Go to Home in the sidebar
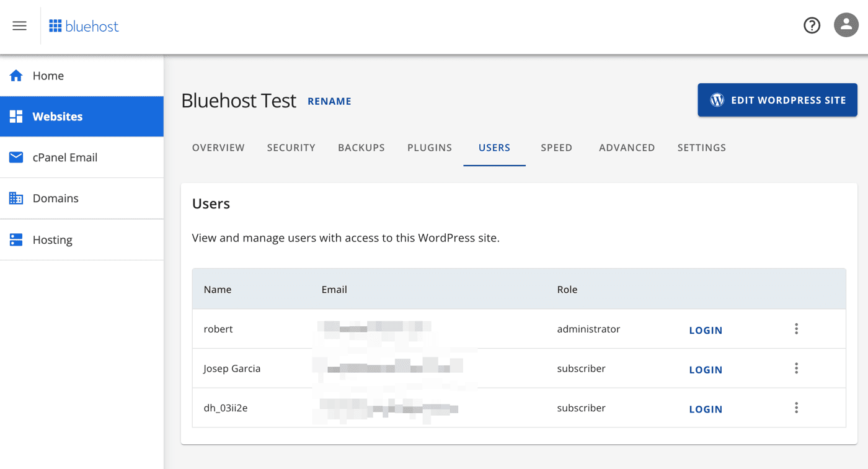This screenshot has height=469, width=868. click(x=82, y=76)
